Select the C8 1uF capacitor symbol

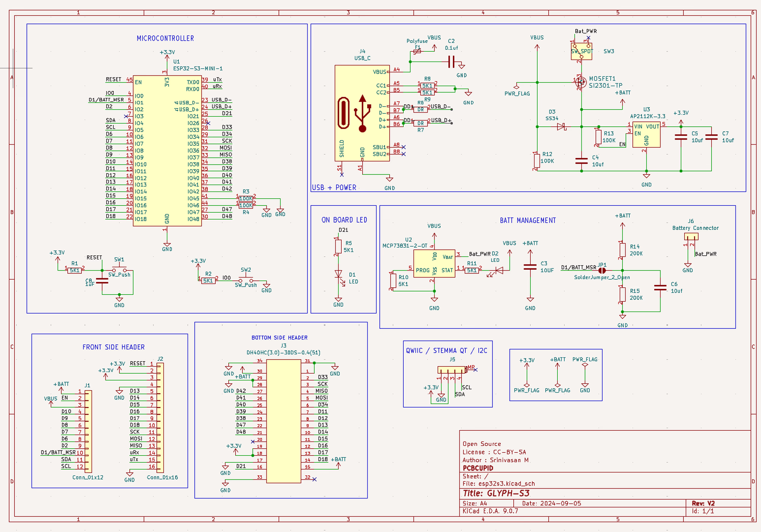(x=102, y=281)
